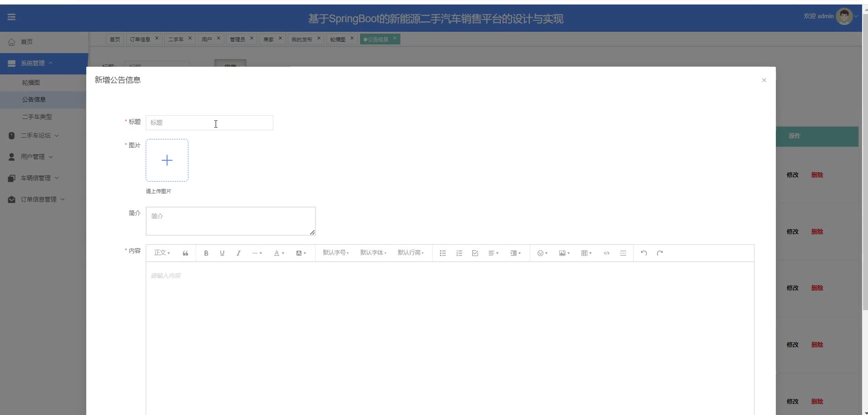Insert a blockquote in the editor
This screenshot has height=415, width=868.
tap(185, 253)
